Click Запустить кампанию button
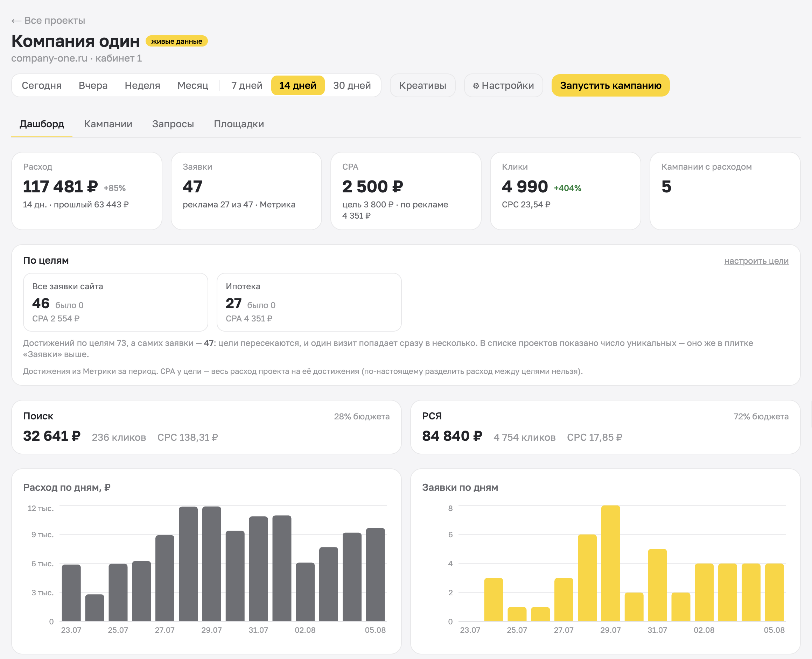The width and height of the screenshot is (812, 659). pyautogui.click(x=610, y=85)
